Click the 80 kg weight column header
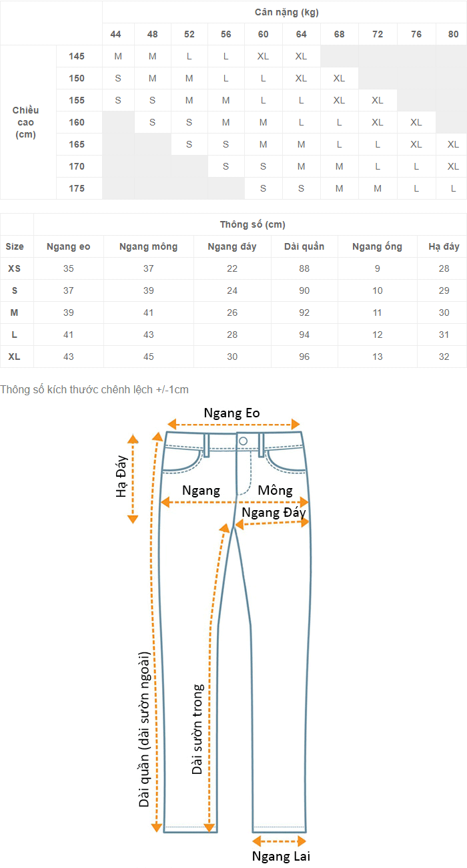467x868 pixels. point(453,34)
